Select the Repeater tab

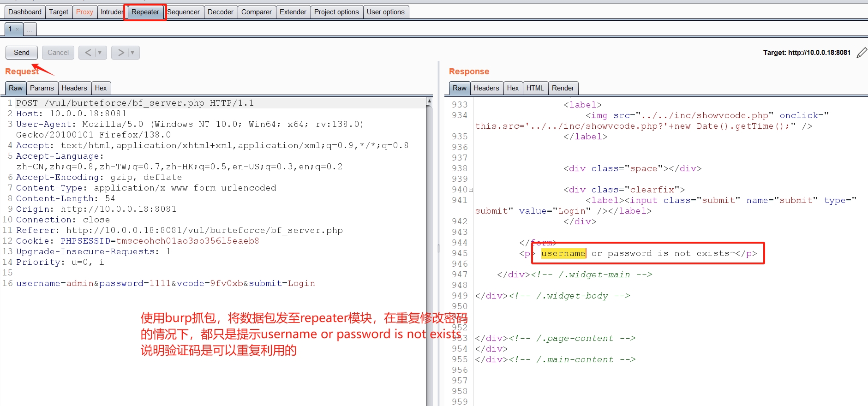(x=145, y=12)
